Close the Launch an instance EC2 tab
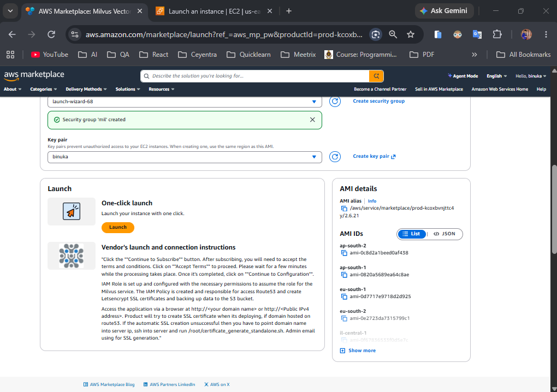557x392 pixels. pyautogui.click(x=270, y=11)
